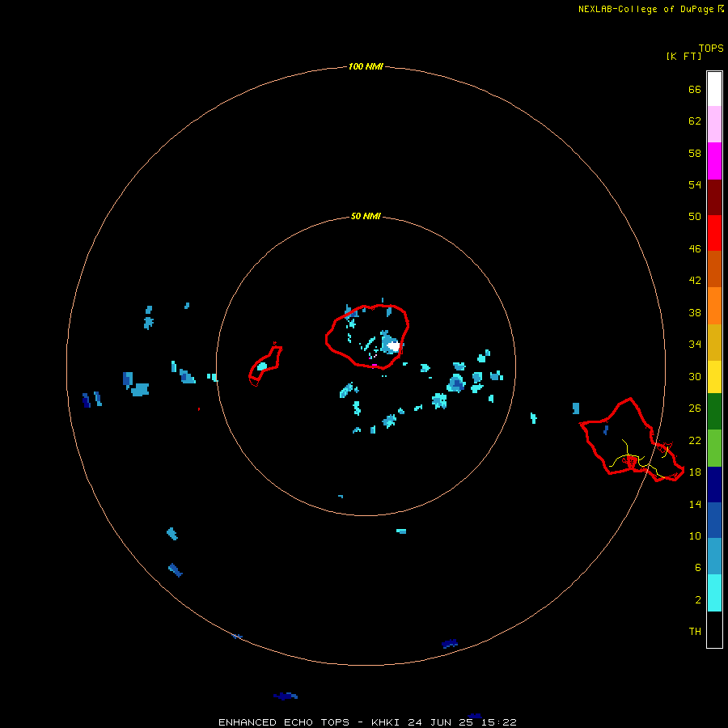728x728 pixels.
Task: Click the legend value 34
Action: click(695, 344)
